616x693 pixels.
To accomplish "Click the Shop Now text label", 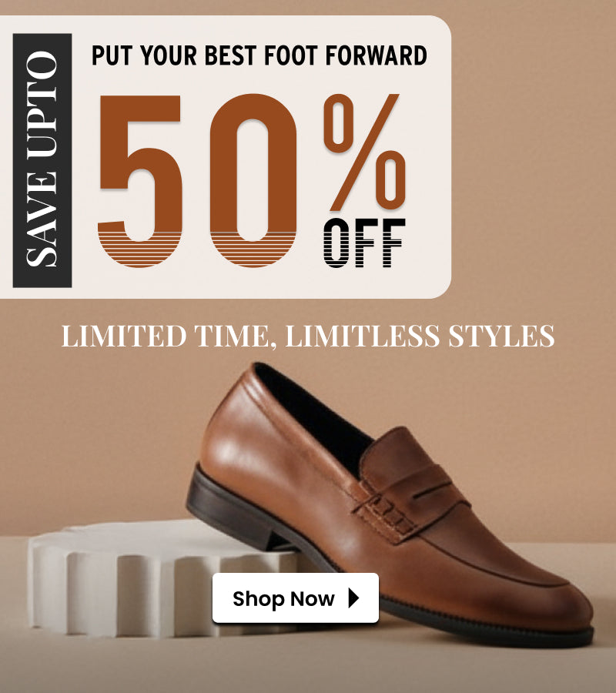I will (x=283, y=599).
